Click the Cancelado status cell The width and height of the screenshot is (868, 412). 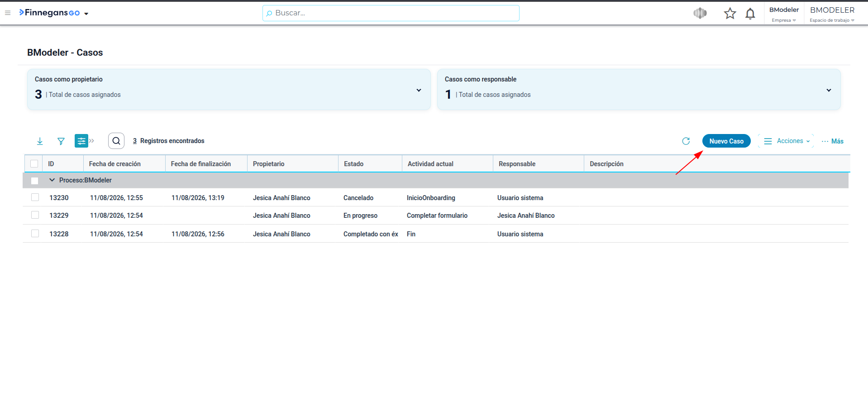point(358,198)
